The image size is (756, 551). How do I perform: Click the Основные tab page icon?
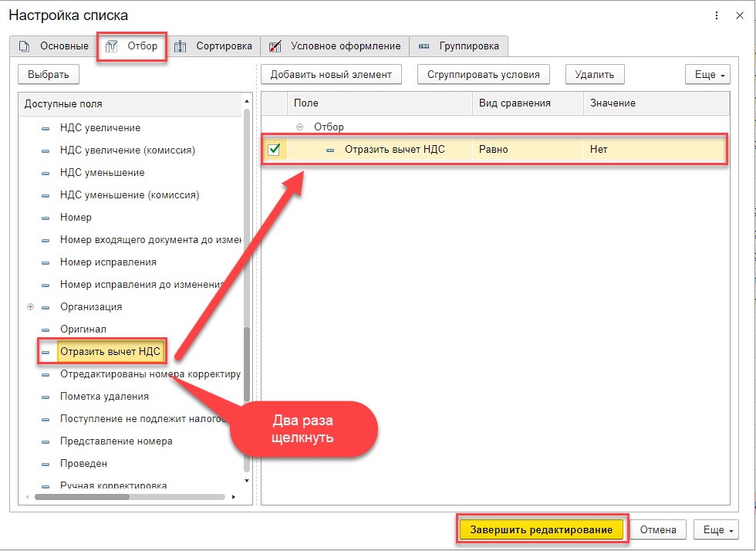pos(24,46)
